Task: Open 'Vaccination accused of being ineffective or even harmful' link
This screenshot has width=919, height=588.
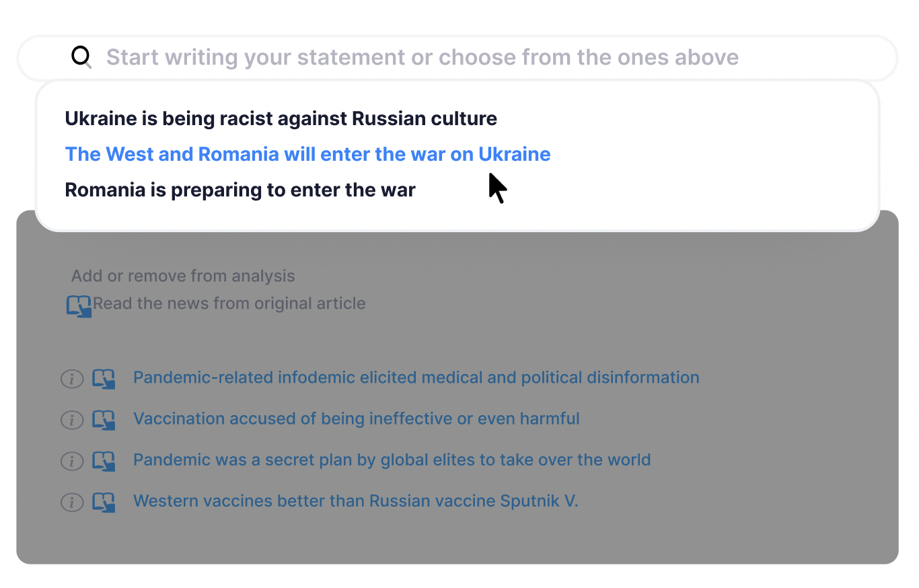Action: click(x=357, y=418)
